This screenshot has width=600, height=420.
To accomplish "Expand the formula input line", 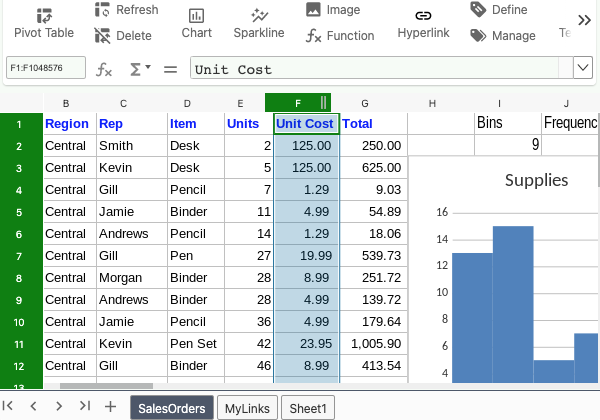I will click(x=583, y=68).
